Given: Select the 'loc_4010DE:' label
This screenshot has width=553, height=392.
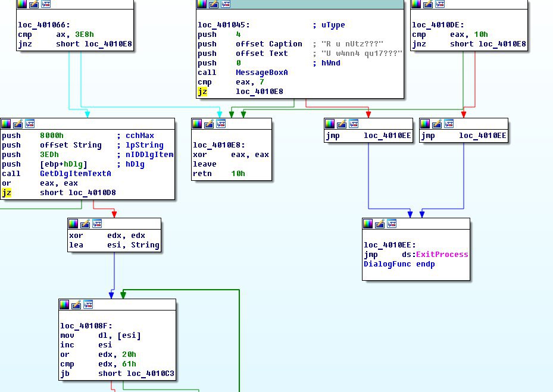Looking at the screenshot, I should (x=438, y=25).
